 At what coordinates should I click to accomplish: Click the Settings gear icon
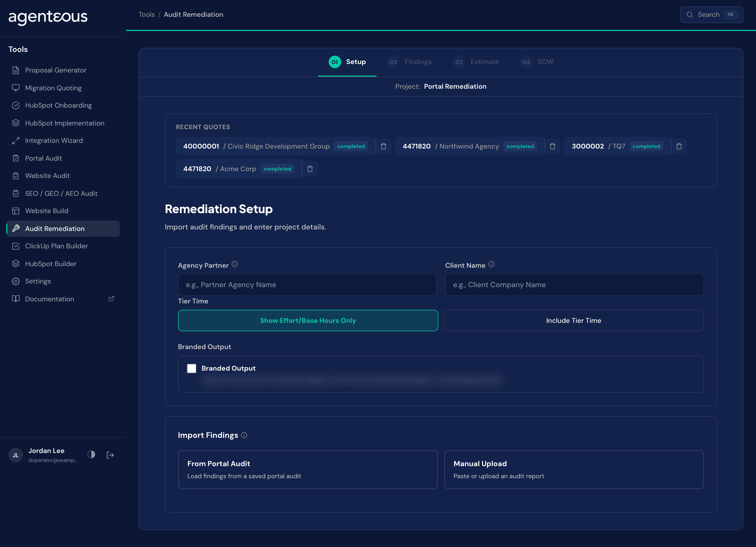(16, 281)
